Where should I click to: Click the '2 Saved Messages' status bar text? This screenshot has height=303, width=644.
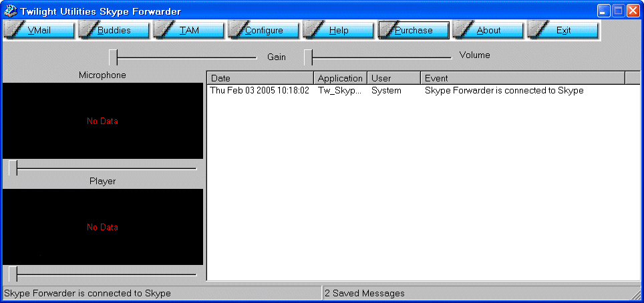pos(365,293)
